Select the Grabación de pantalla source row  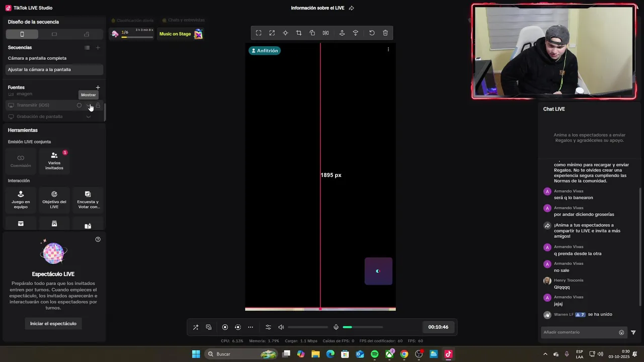(54, 117)
